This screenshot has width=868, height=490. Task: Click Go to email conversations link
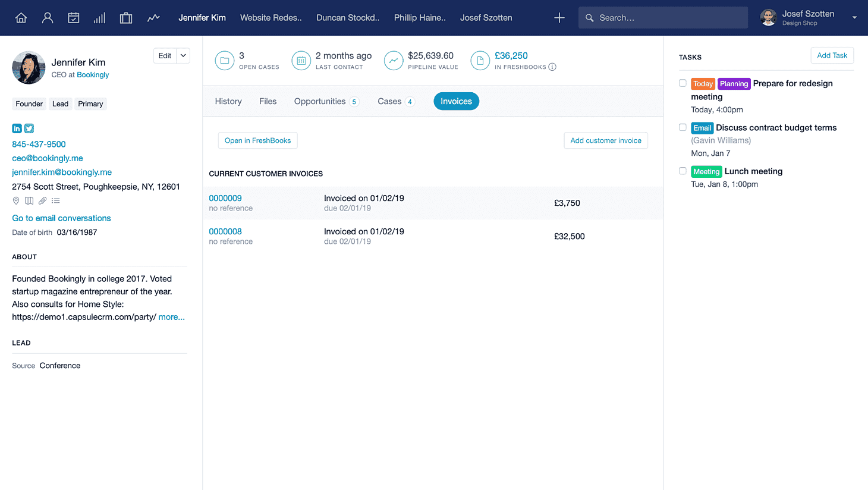click(x=61, y=218)
